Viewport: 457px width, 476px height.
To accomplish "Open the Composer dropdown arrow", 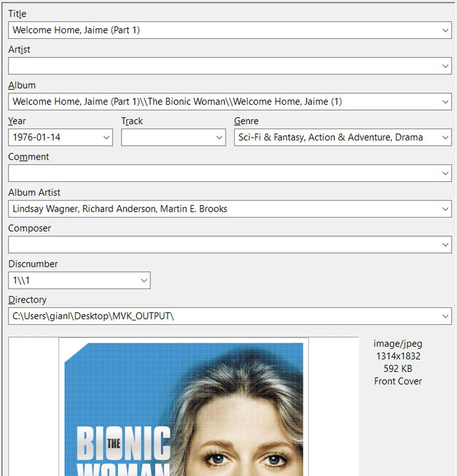I will [x=445, y=245].
